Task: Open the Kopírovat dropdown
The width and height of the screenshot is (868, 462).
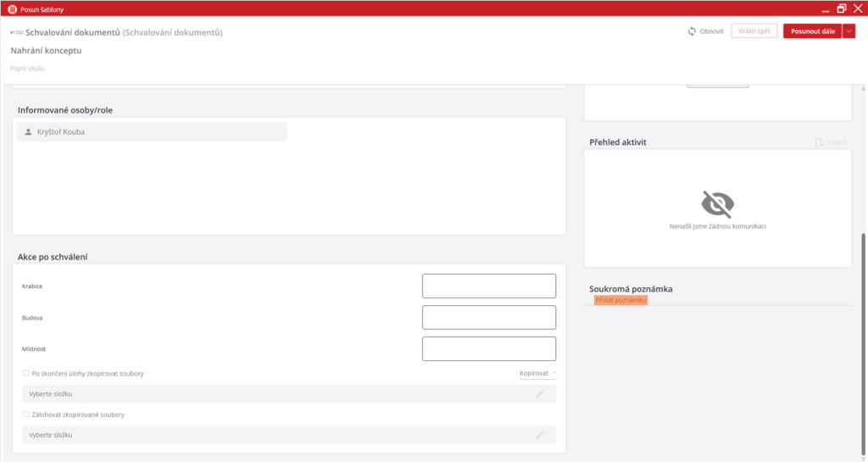Action: click(x=537, y=373)
